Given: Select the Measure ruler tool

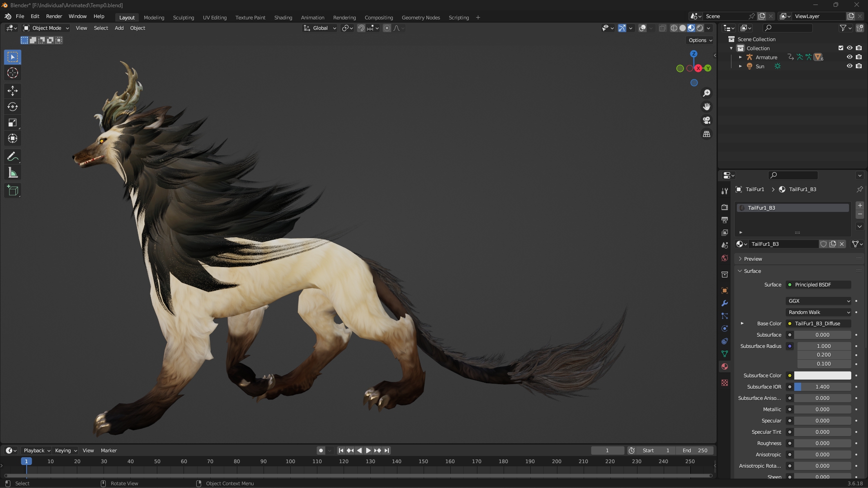Looking at the screenshot, I should click(x=13, y=173).
